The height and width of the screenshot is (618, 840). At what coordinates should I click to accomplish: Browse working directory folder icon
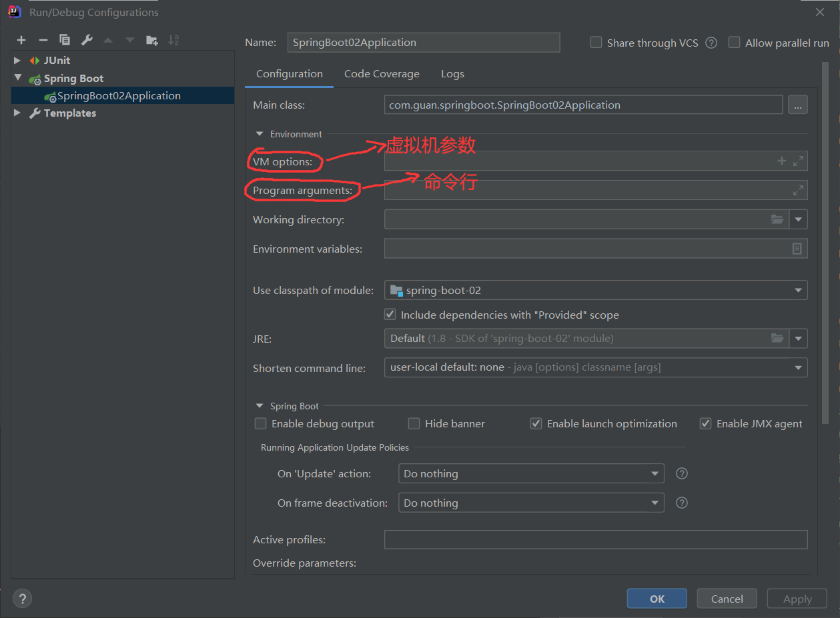777,219
